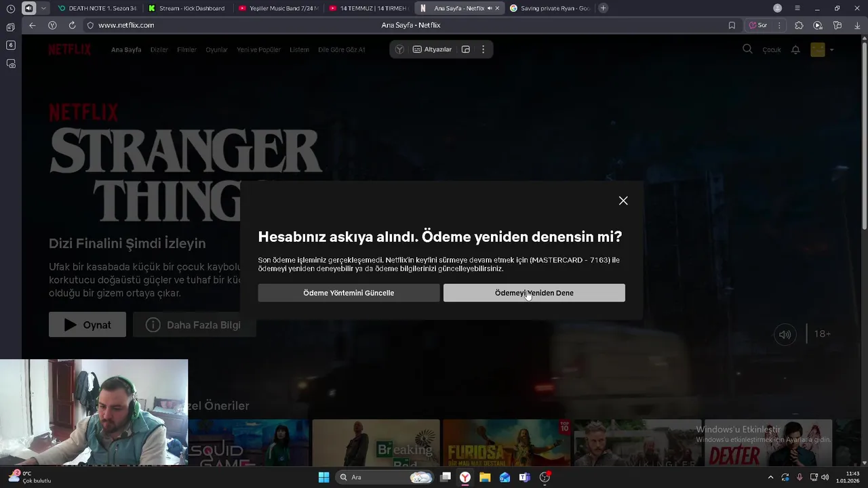Open Oyunlar in Netflix navigation
The height and width of the screenshot is (488, 868).
click(x=216, y=49)
